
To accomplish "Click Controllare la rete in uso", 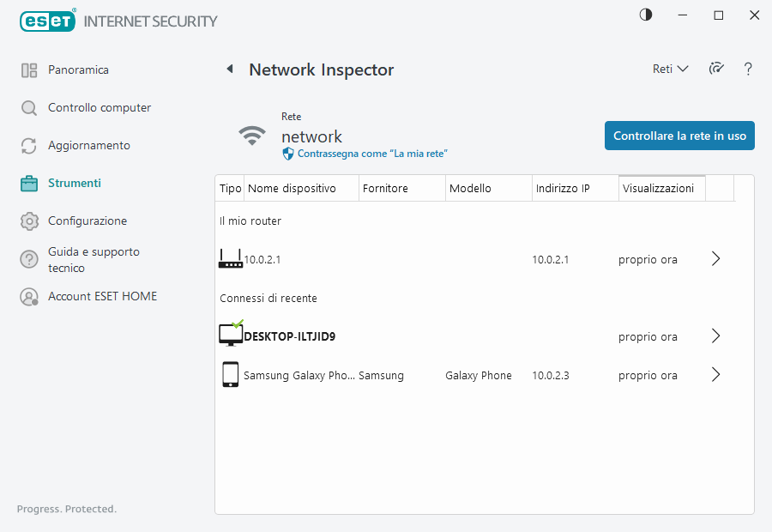I will (x=679, y=135).
